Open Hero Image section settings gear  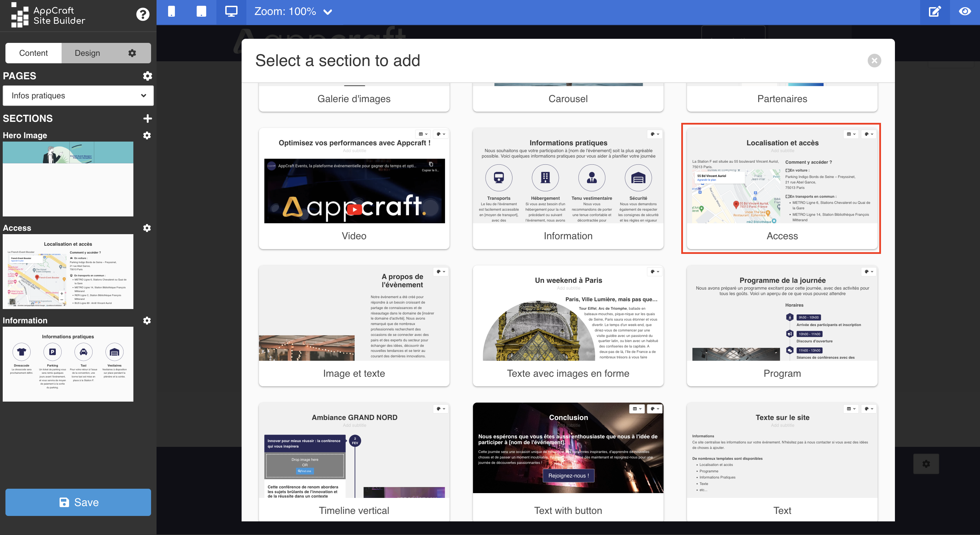[147, 135]
